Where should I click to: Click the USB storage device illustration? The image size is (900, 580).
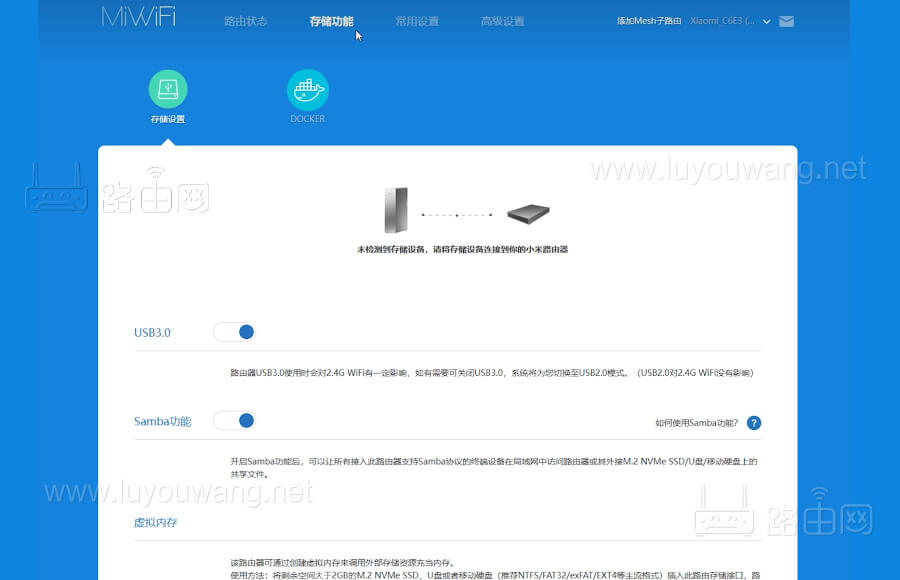[528, 212]
